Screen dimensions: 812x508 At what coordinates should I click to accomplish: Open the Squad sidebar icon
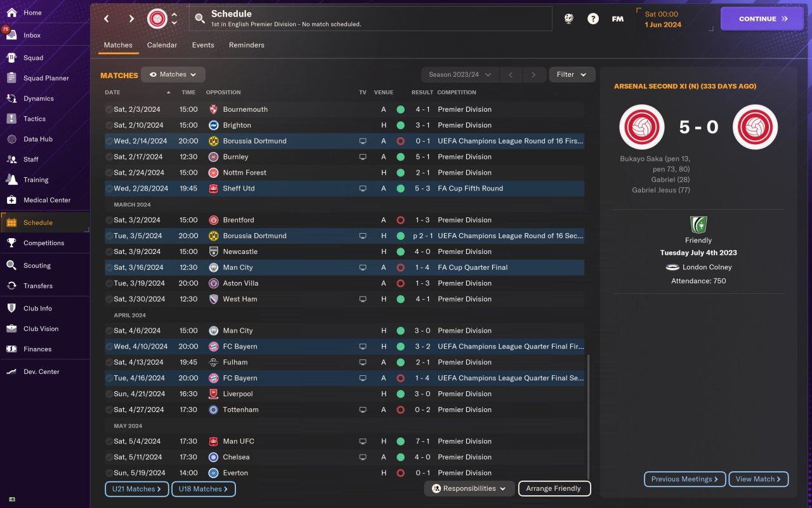coord(11,58)
